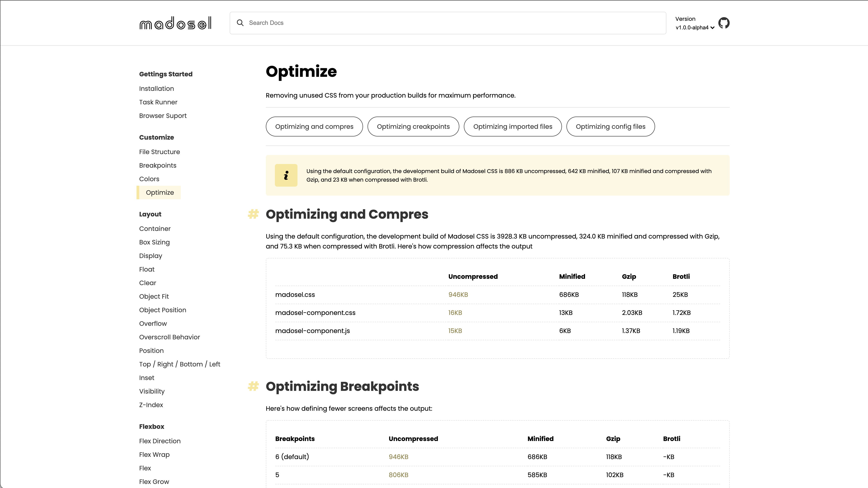Click the 946KB value for madosel.css
The width and height of the screenshot is (868, 488).
[458, 295]
